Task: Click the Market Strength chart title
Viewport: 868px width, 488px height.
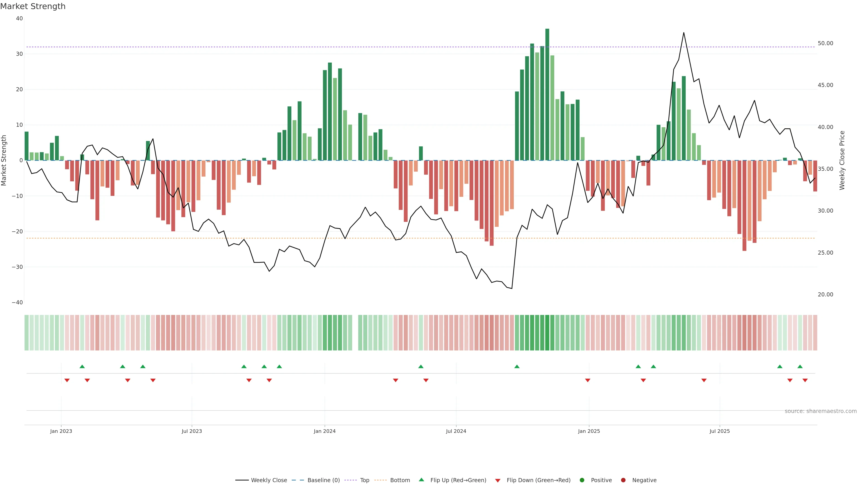Action: 33,6
